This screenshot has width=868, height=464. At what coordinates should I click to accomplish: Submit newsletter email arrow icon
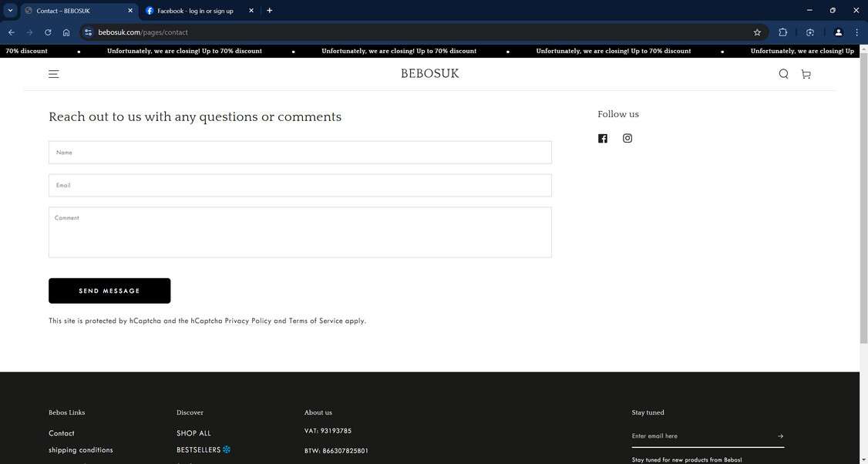pos(780,436)
